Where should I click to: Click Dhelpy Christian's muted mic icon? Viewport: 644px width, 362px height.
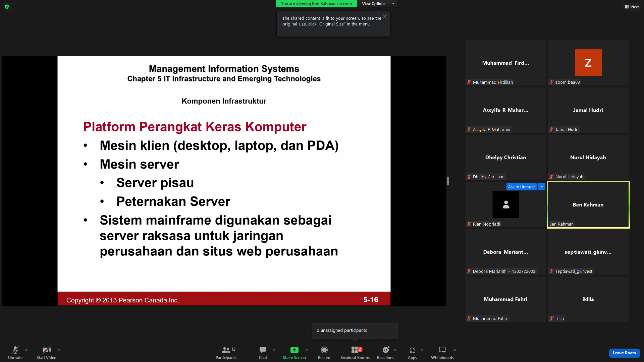(469, 177)
